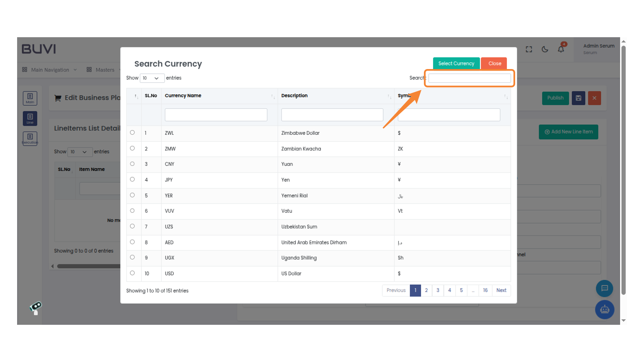Save using the floppy disk icon beside Publish
The width and height of the screenshot is (644, 362).
(x=578, y=98)
